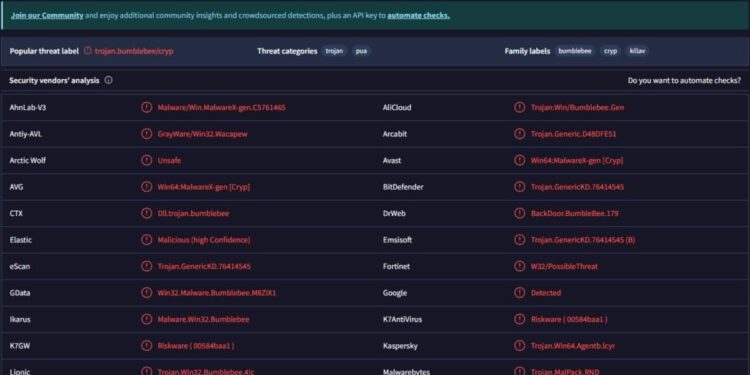Click the warning icon in the AhnLab-V3 row
This screenshot has height=375, width=750.
point(146,107)
